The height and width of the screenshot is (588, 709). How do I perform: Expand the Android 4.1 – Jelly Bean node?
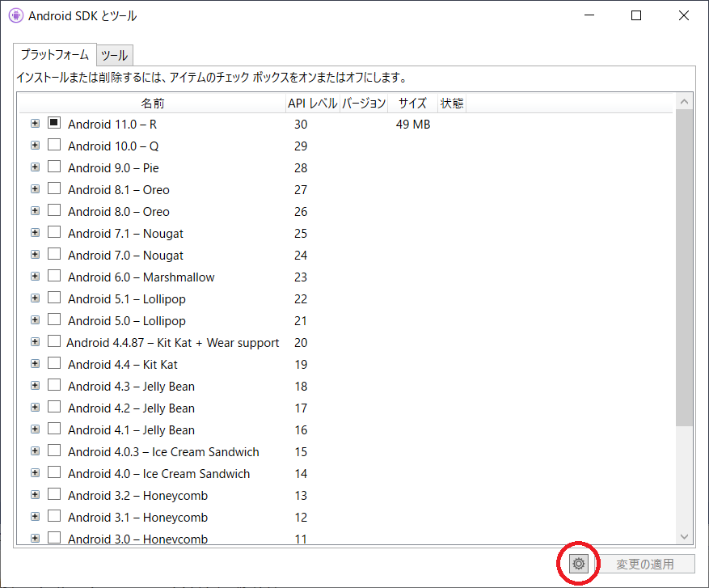pyautogui.click(x=35, y=429)
